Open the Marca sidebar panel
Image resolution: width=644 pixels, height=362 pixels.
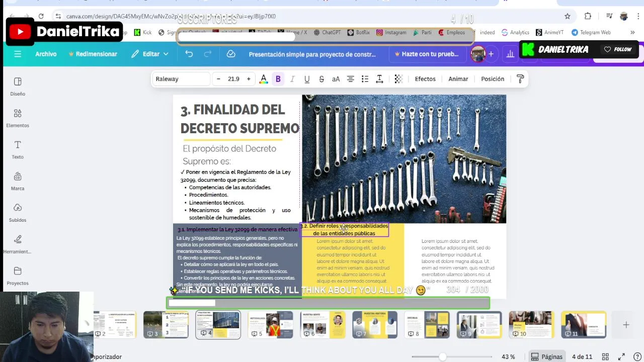18,182
